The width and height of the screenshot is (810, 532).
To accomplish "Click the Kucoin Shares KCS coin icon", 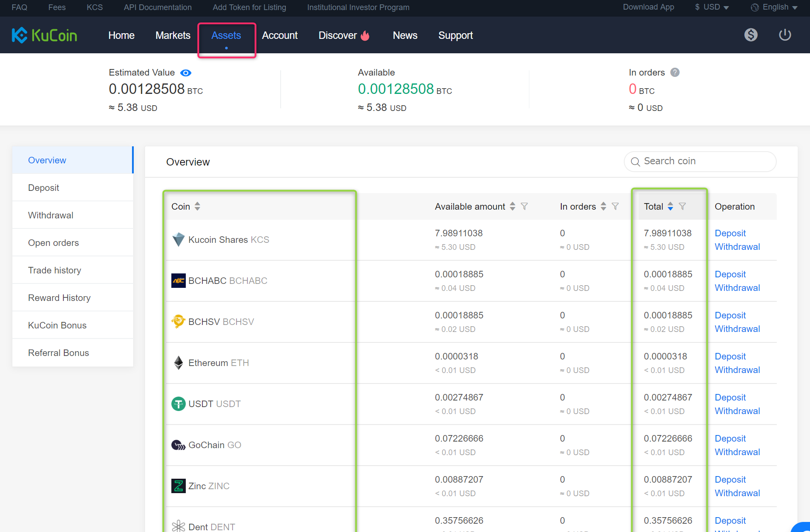I will (178, 240).
